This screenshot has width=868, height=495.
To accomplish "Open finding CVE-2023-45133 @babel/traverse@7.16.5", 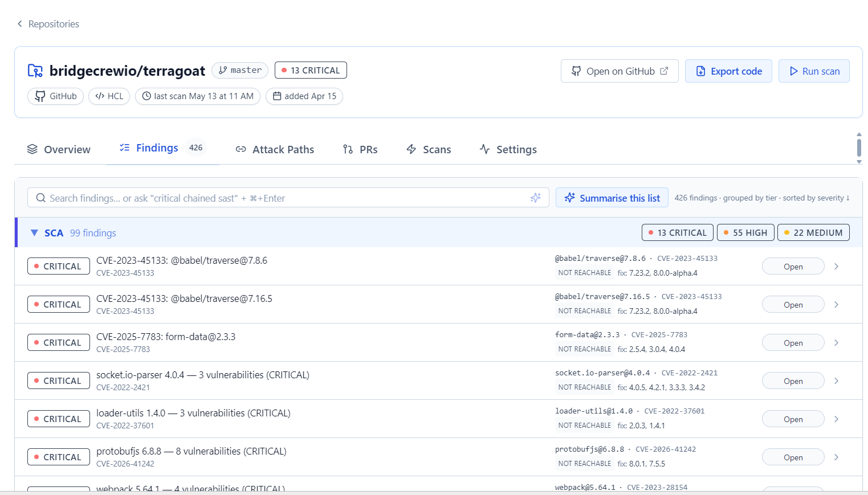I will click(x=184, y=298).
